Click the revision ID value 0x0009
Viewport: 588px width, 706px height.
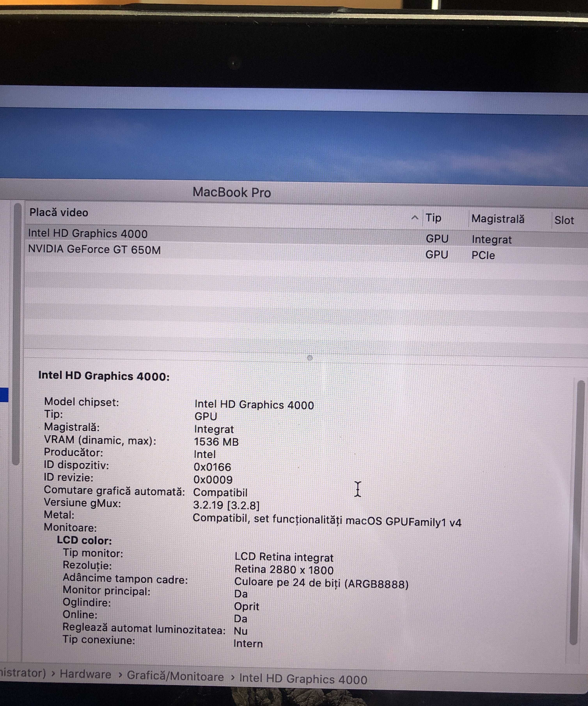coord(213,479)
